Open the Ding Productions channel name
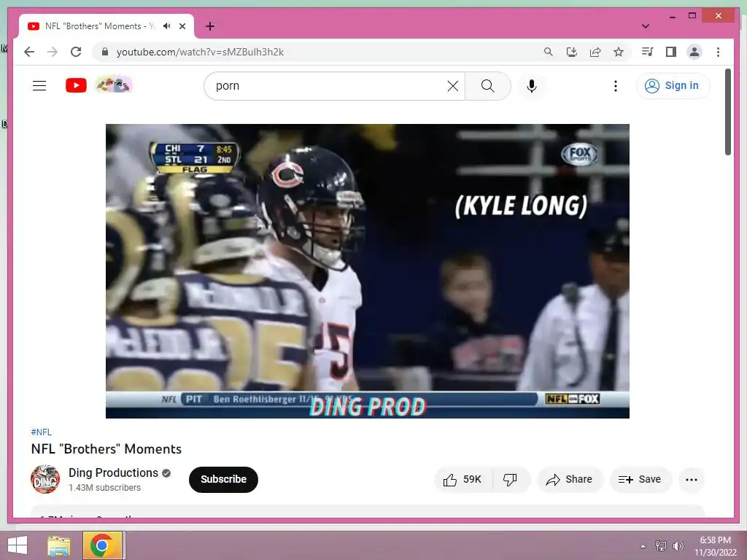 [x=113, y=472]
